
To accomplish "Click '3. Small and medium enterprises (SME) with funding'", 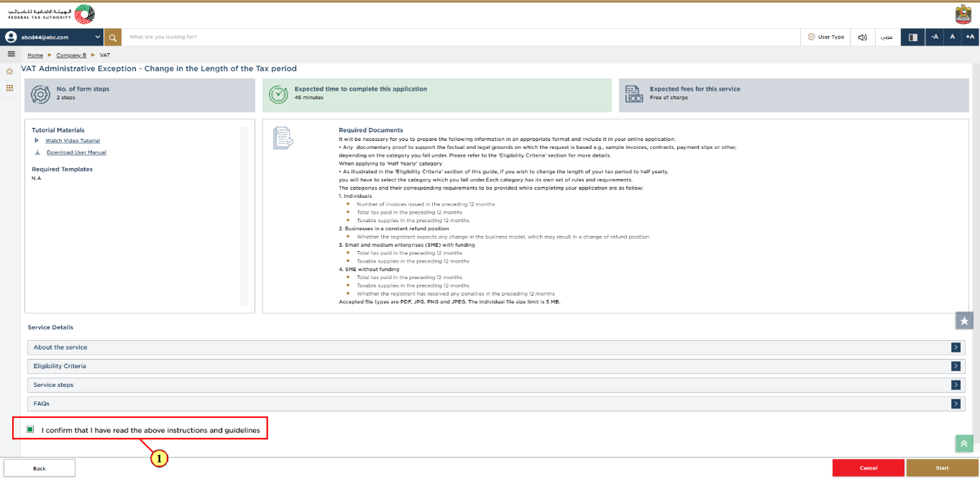I will pos(407,245).
